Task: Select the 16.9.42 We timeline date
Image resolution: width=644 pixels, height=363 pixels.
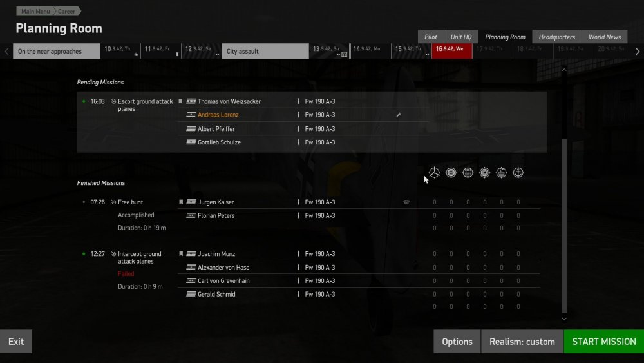Action: (452, 51)
